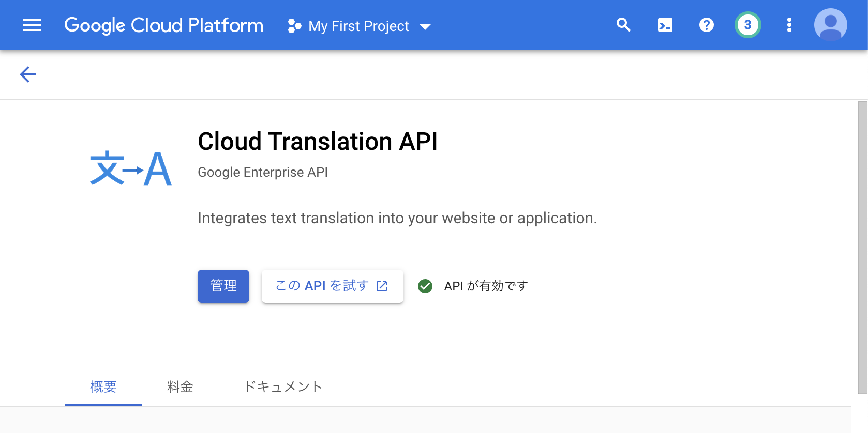Open the help question mark icon

(x=706, y=25)
